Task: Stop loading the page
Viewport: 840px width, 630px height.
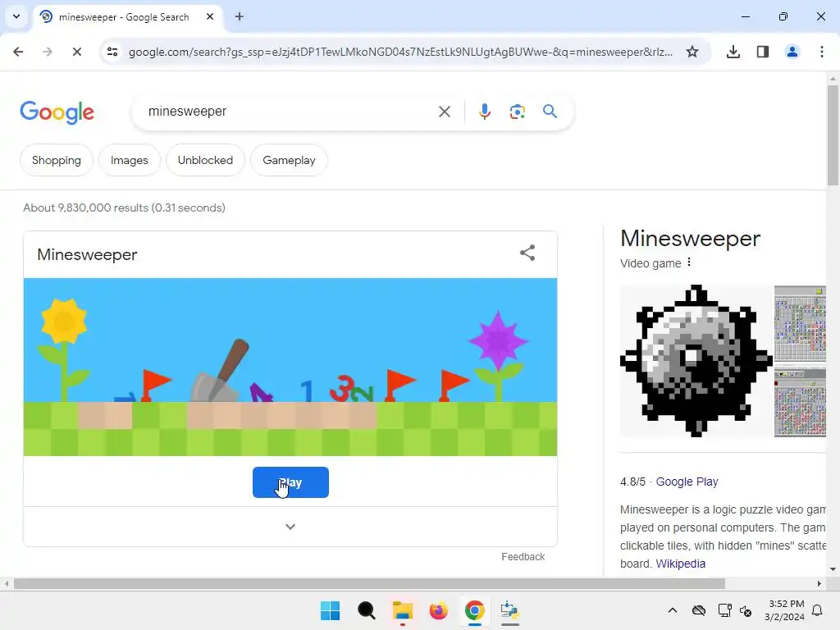Action: (x=76, y=52)
